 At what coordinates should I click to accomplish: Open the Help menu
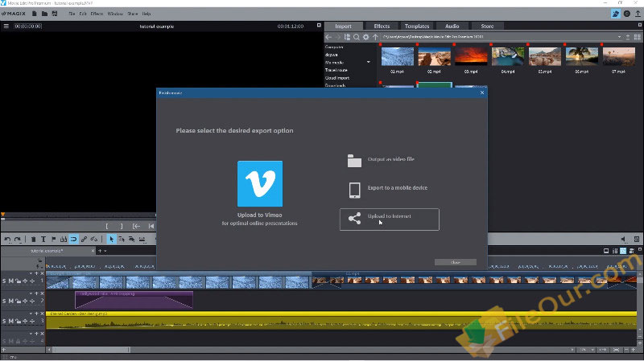point(147,14)
